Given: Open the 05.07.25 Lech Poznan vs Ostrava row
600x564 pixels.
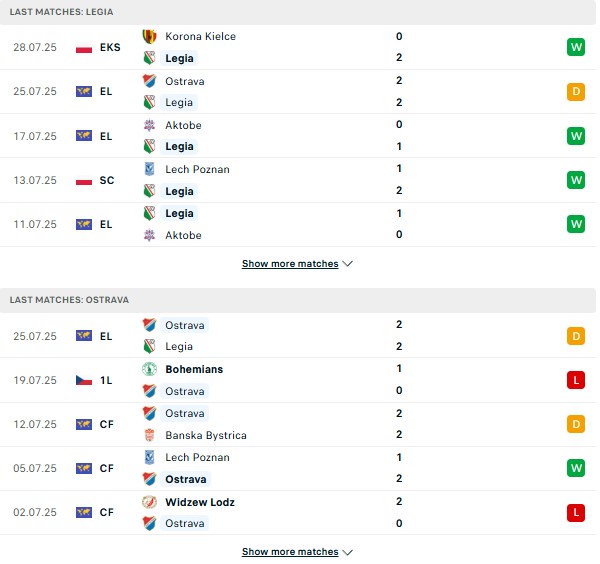Looking at the screenshot, I should point(298,469).
